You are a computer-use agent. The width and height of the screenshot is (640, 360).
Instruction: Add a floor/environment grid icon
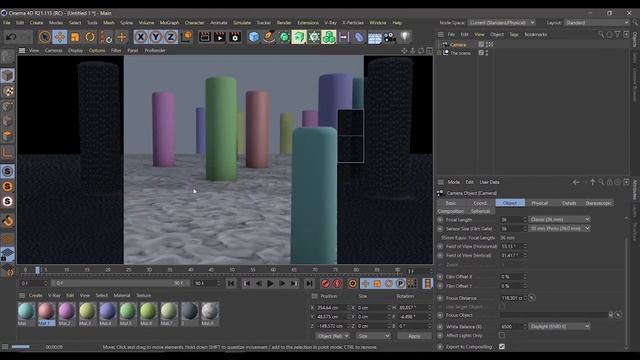coord(374,38)
